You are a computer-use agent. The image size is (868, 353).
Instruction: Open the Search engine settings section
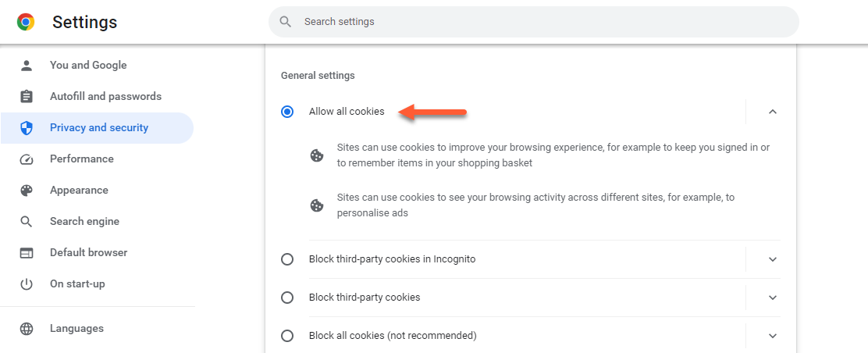(84, 222)
